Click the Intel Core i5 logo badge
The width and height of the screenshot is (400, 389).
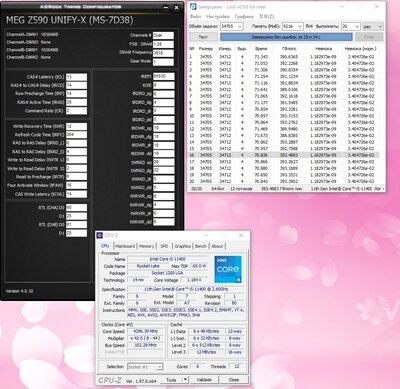[x=228, y=269]
